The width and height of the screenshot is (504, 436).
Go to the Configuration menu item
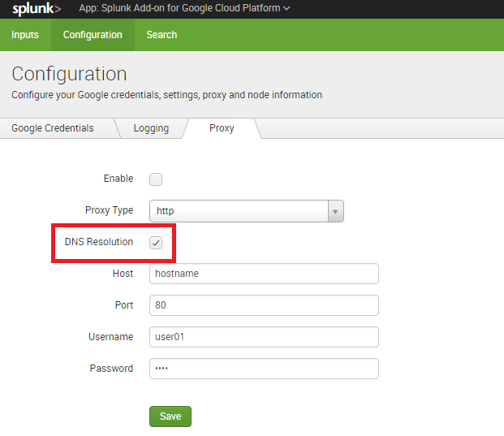(93, 35)
